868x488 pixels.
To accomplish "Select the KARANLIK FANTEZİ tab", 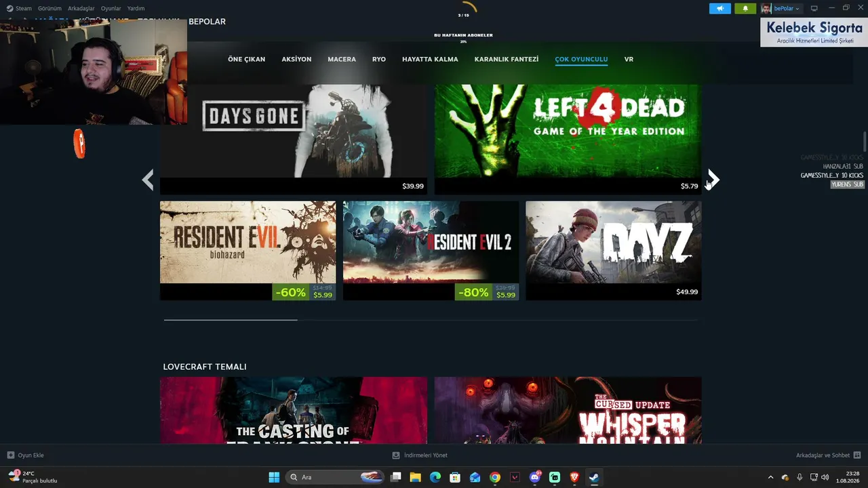I will click(507, 59).
